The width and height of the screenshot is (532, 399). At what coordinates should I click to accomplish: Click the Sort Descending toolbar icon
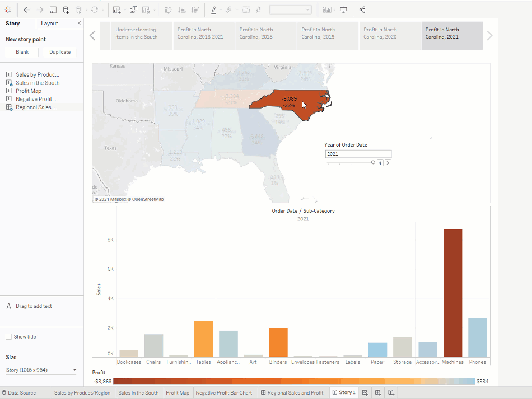pos(195,10)
